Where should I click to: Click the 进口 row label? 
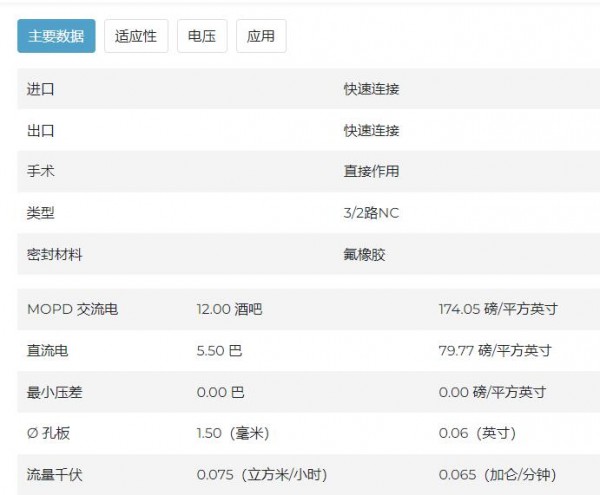41,89
